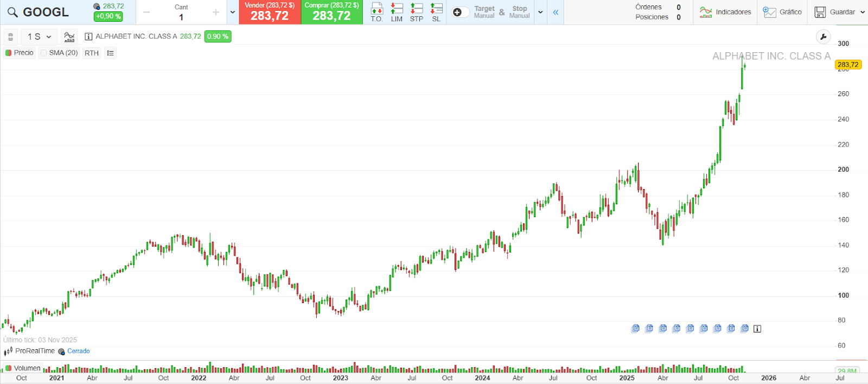Increase quantity with the plus stepper
Viewport: 868px width, 384px height.
[x=215, y=12]
